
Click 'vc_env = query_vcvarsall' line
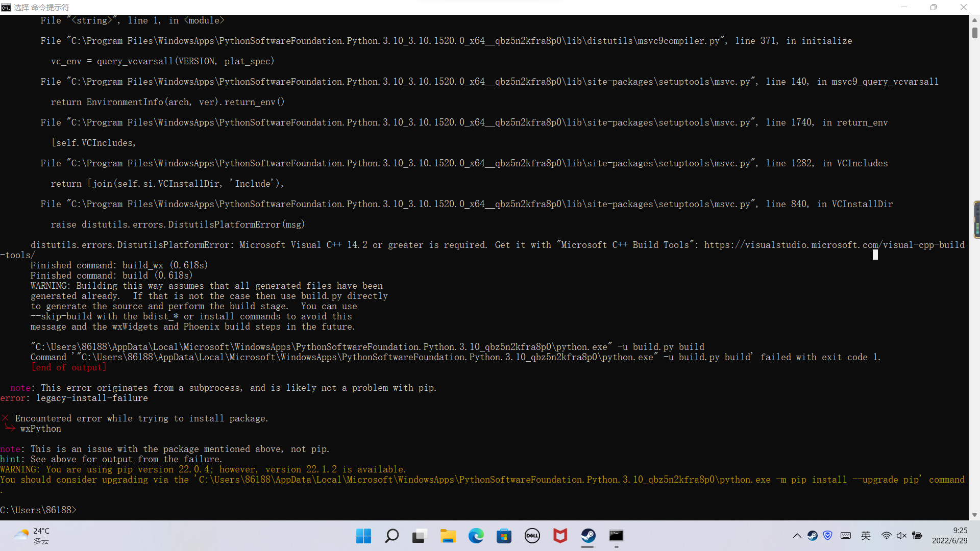163,61
